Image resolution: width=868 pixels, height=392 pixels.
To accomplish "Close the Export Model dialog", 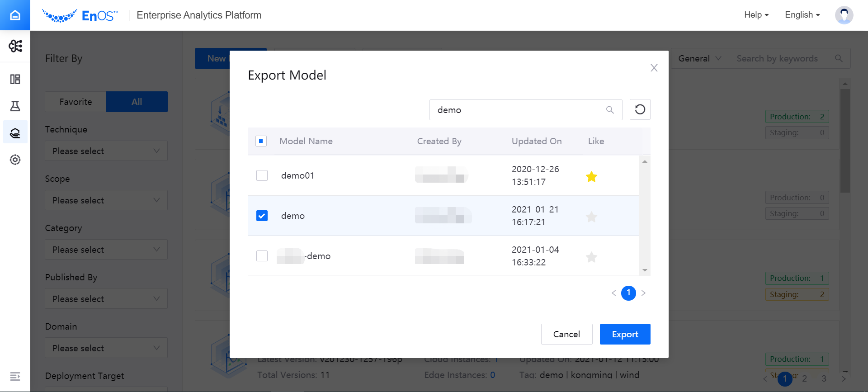I will click(x=654, y=68).
